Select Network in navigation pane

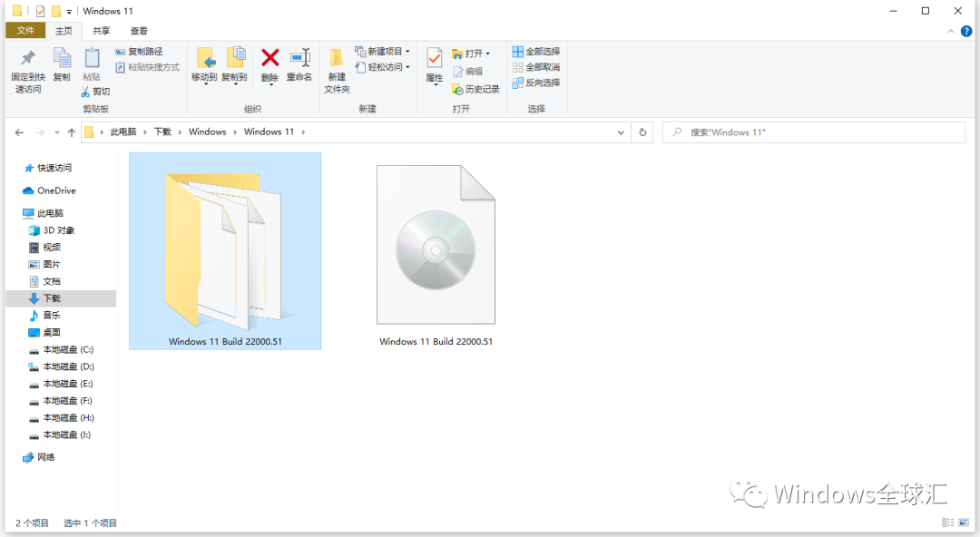tap(39, 457)
